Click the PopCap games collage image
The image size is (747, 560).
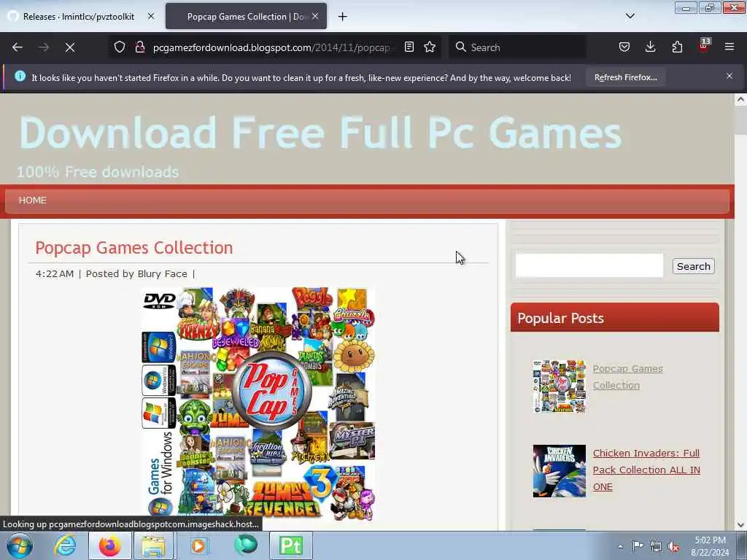(x=259, y=402)
